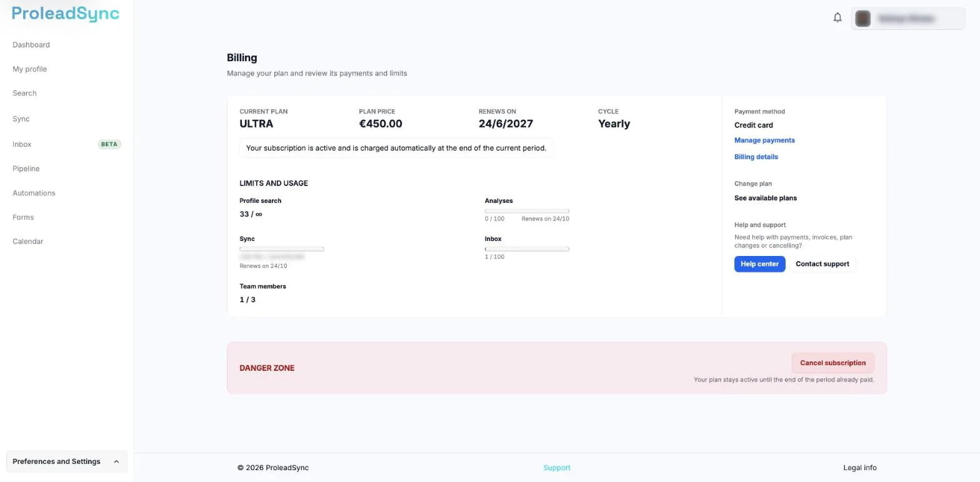Click the Yearly cycle value

click(614, 124)
